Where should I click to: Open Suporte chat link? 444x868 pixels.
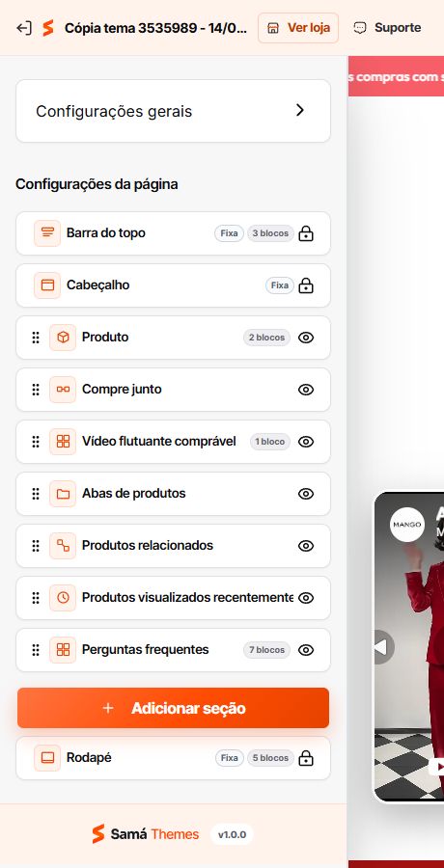coord(387,28)
